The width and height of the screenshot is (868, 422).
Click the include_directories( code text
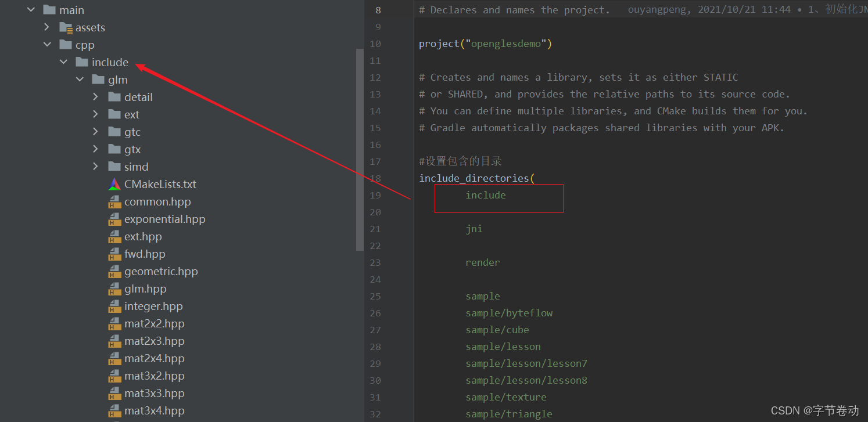point(477,178)
